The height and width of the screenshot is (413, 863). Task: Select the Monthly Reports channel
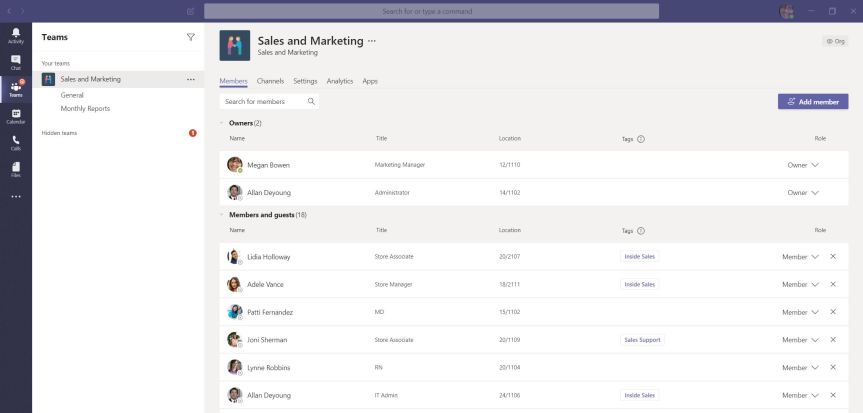[85, 108]
